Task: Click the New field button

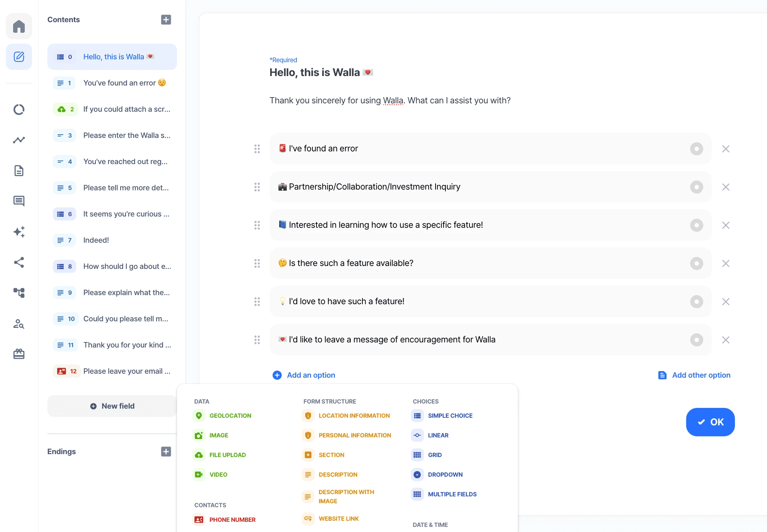Action: pyautogui.click(x=112, y=406)
